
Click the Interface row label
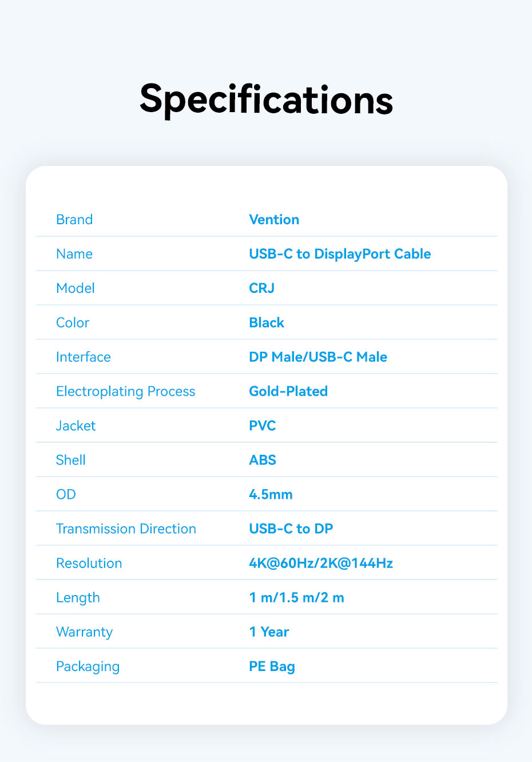[x=84, y=357]
